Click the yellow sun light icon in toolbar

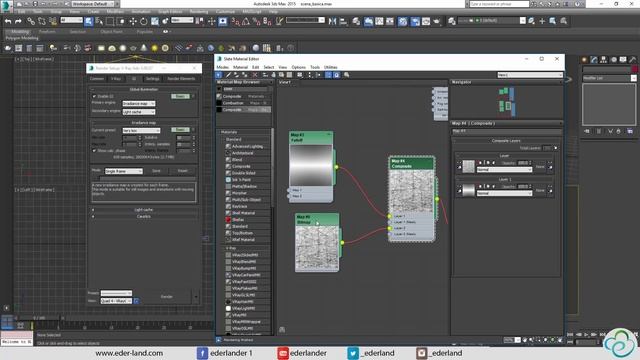click(154, 48)
